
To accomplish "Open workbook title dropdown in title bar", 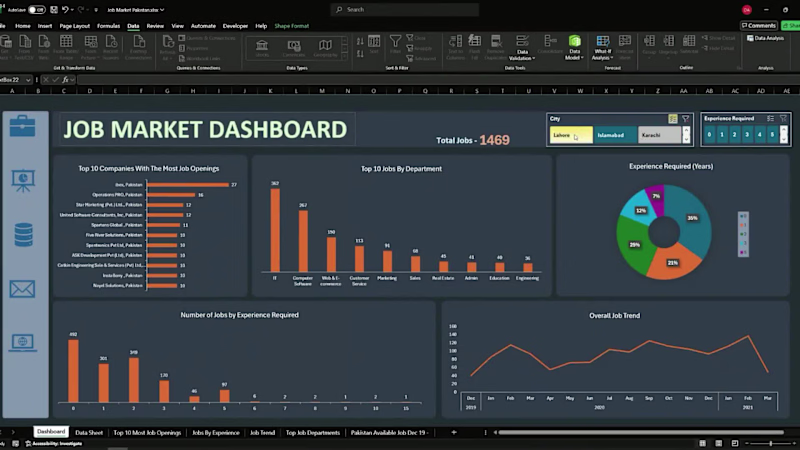I will [x=162, y=10].
